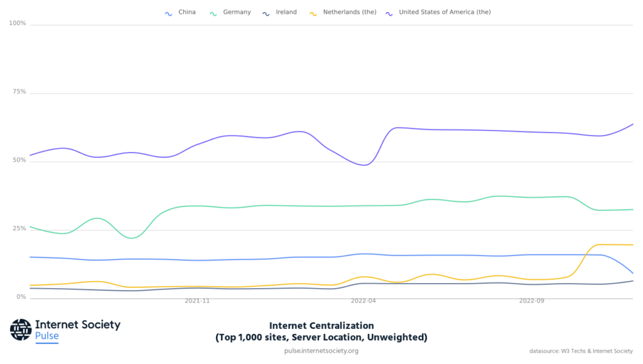Image resolution: width=643 pixels, height=364 pixels.
Task: Click the United States legend line icon
Action: coord(389,13)
